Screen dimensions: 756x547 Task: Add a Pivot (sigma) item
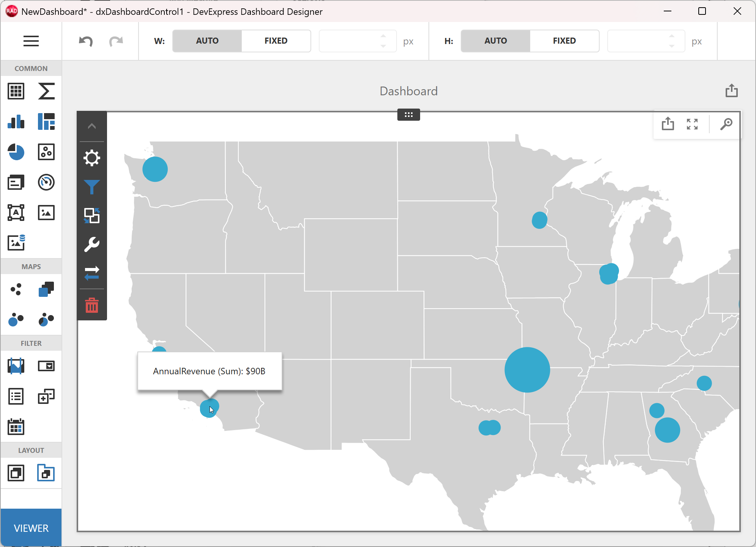click(46, 91)
